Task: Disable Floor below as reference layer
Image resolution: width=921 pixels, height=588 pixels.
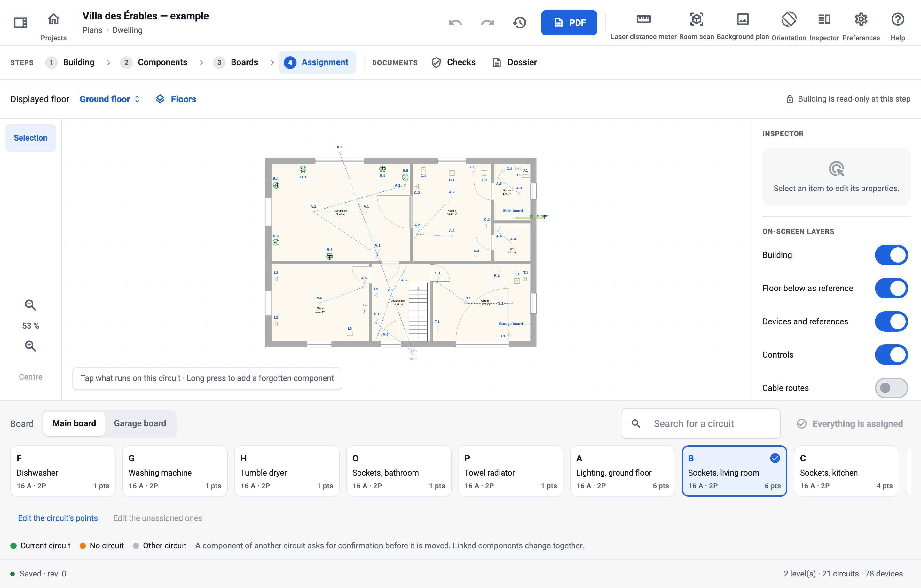Action: [x=891, y=288]
